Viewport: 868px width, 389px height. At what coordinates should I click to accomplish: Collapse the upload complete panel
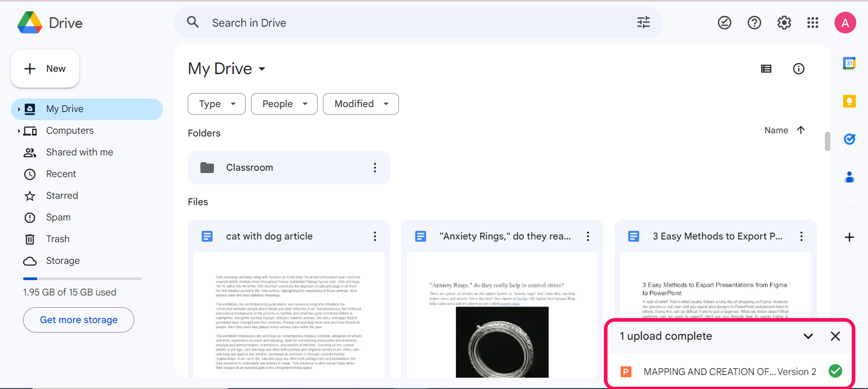[x=808, y=336]
